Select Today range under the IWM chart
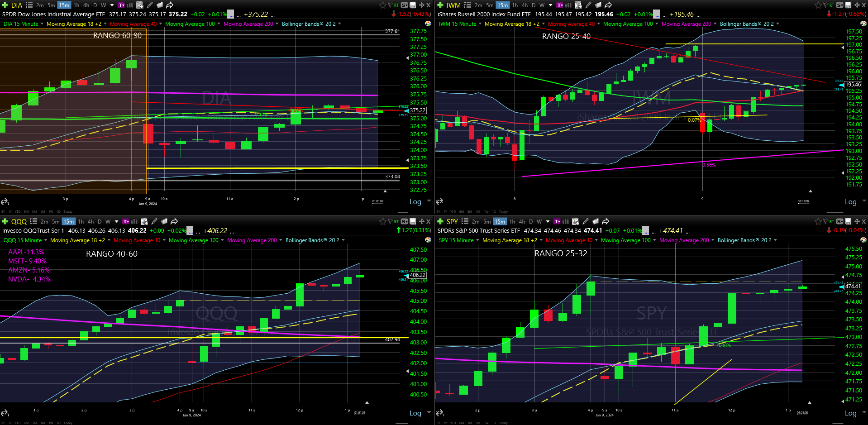The width and height of the screenshot is (868, 425). tap(503, 211)
